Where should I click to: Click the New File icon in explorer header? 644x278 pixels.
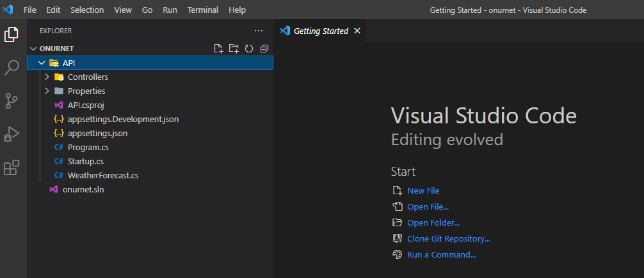click(218, 49)
